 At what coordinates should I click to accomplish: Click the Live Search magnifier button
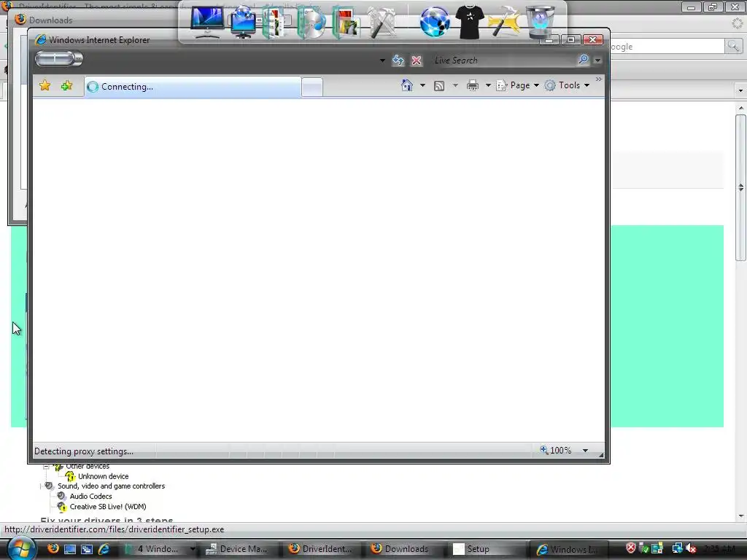[583, 60]
